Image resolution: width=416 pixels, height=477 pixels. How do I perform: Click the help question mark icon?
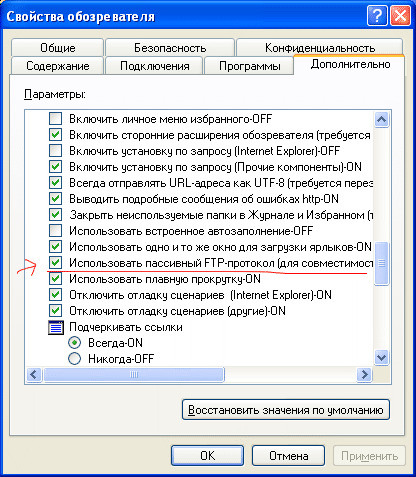pos(377,15)
